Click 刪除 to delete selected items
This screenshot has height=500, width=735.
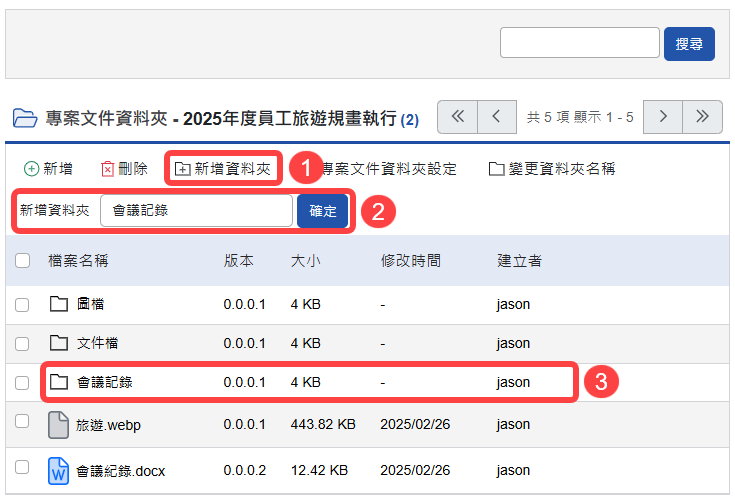click(125, 169)
